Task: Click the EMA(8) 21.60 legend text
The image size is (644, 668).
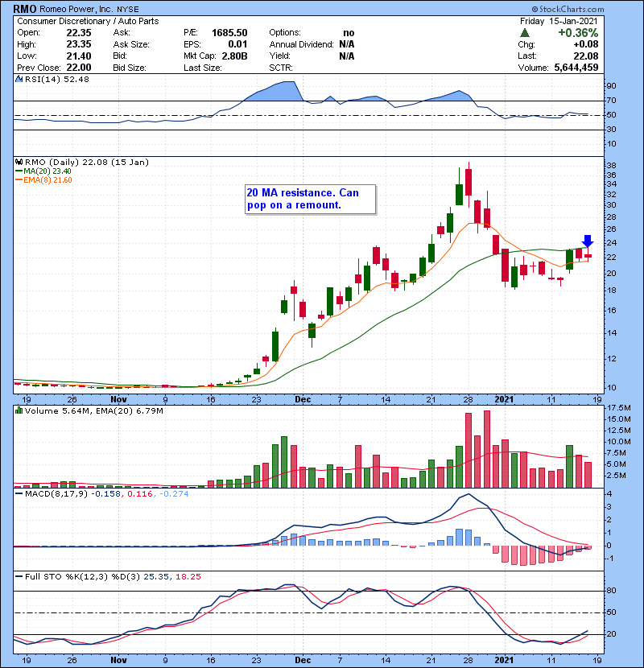Action: point(47,180)
